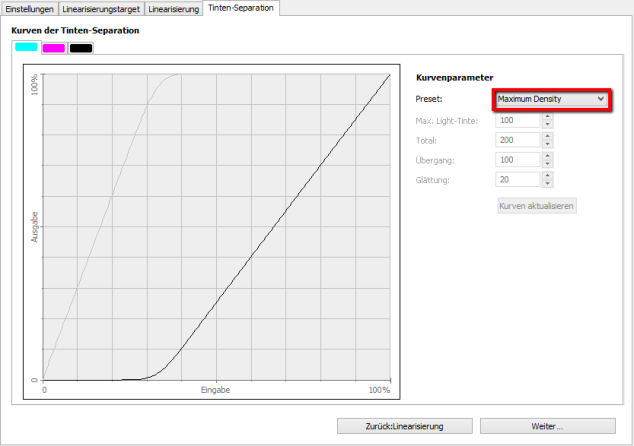This screenshot has height=446, width=634.
Task: Proceed with the Weiter... button
Action: tap(546, 426)
